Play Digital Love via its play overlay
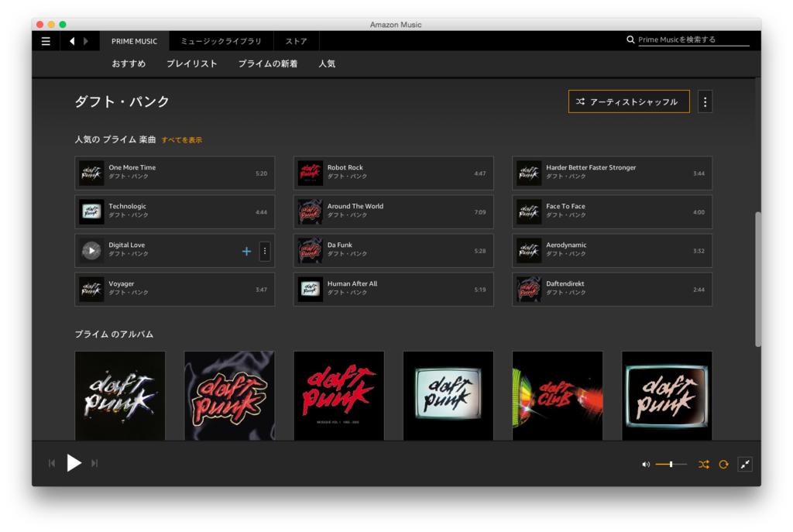The image size is (793, 532). 91,251
